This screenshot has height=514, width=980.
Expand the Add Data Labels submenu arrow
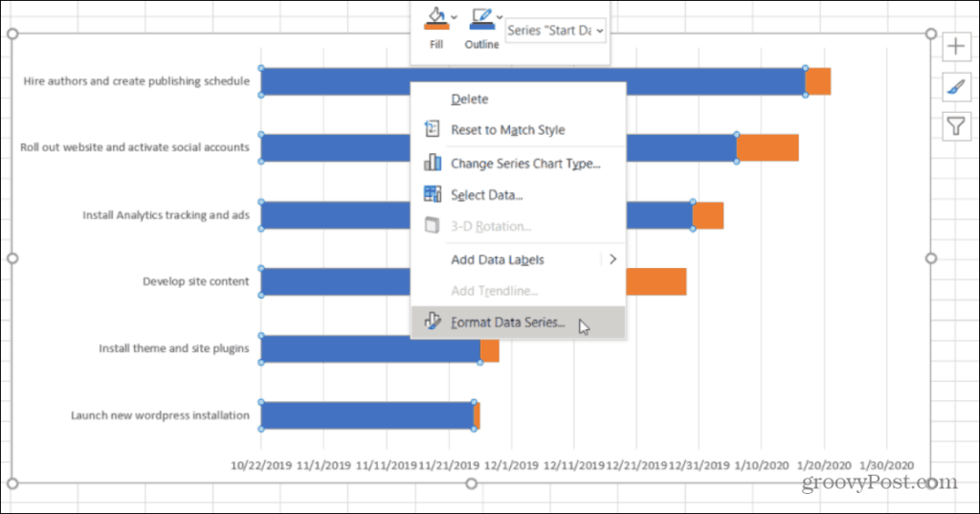(x=612, y=258)
